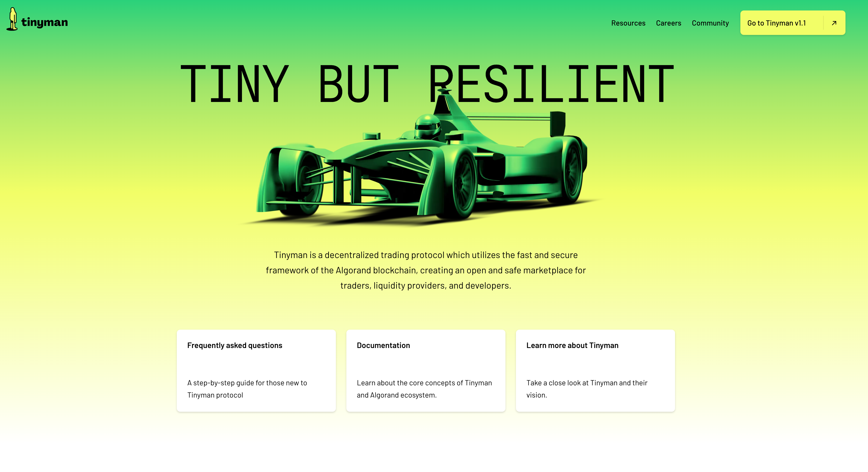
Task: Click the Go to Tinyman v1.1 button
Action: [793, 23]
